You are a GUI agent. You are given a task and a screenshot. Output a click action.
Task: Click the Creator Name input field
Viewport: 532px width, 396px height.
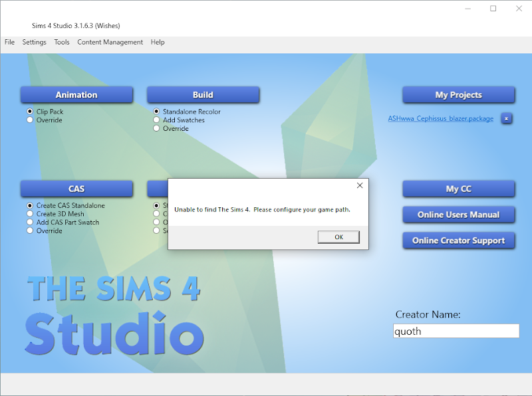[x=456, y=331]
